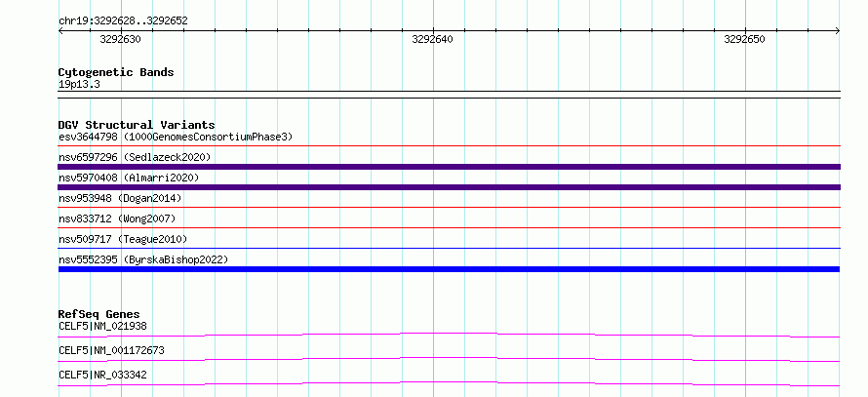Select the RefSeq Genes track title
Viewport: 868px width, 397px height.
(99, 314)
